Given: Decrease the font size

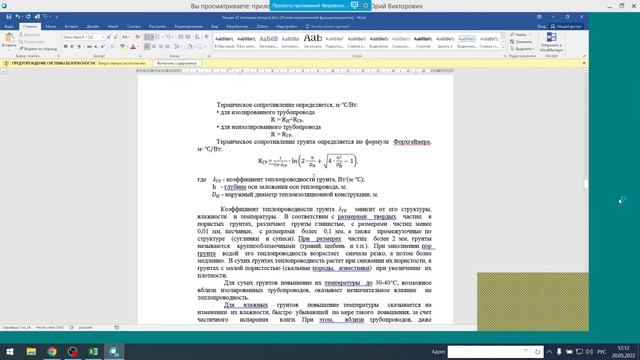Looking at the screenshot, I should [x=115, y=37].
